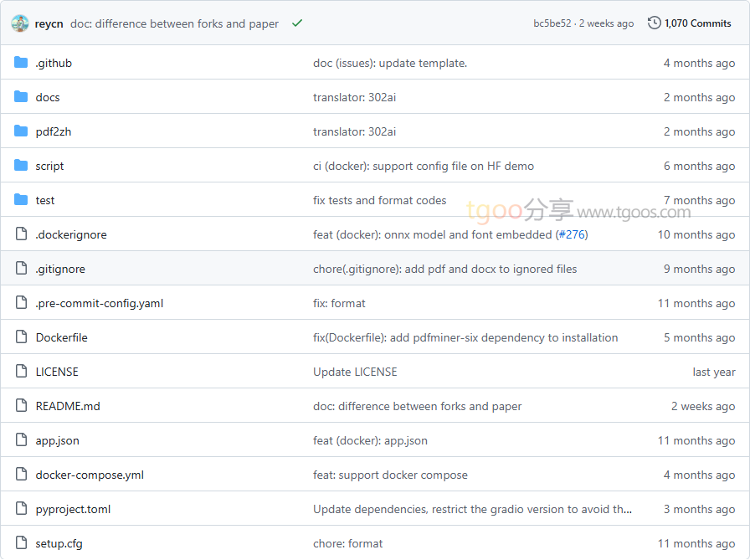This screenshot has width=750, height=560.
Task: Open README.md file
Action: point(68,406)
